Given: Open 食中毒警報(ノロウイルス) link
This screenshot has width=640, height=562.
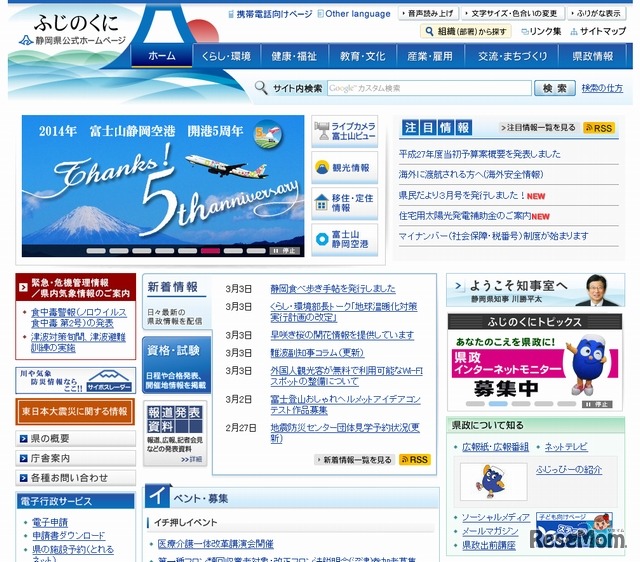Looking at the screenshot, I should click(x=79, y=318).
